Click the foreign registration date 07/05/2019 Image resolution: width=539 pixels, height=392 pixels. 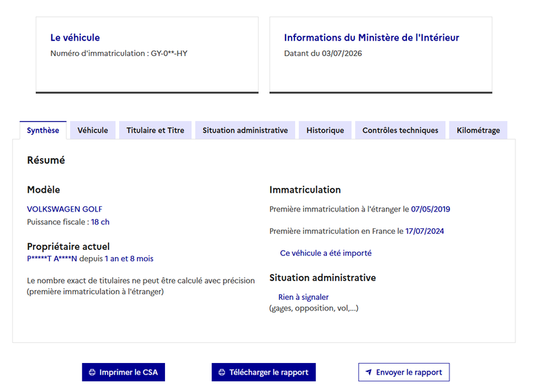tap(431, 209)
